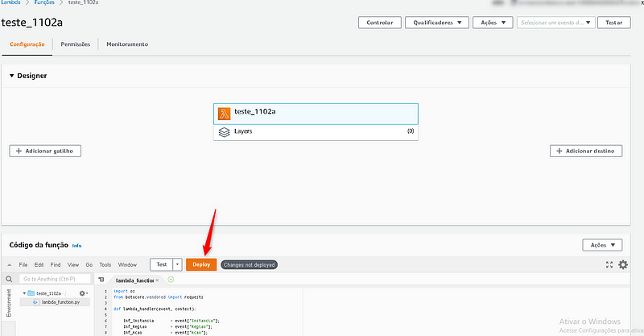Click the Inf_Regiao assignment line
Viewport: 644px width, 336px height.
tap(167, 326)
